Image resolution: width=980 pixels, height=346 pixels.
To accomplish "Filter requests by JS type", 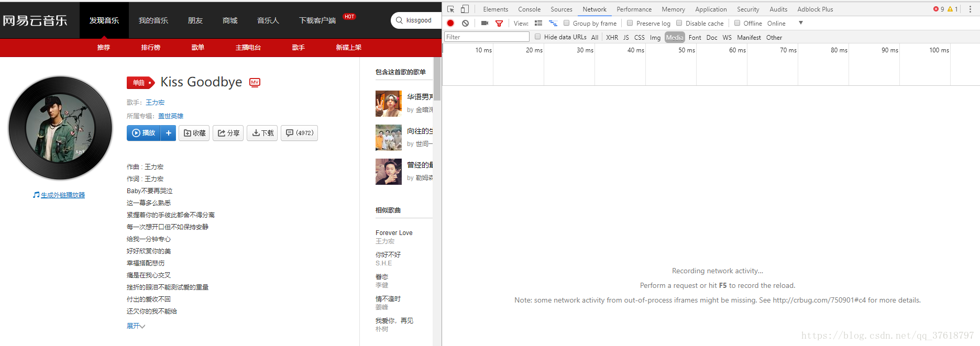I will pyautogui.click(x=626, y=37).
